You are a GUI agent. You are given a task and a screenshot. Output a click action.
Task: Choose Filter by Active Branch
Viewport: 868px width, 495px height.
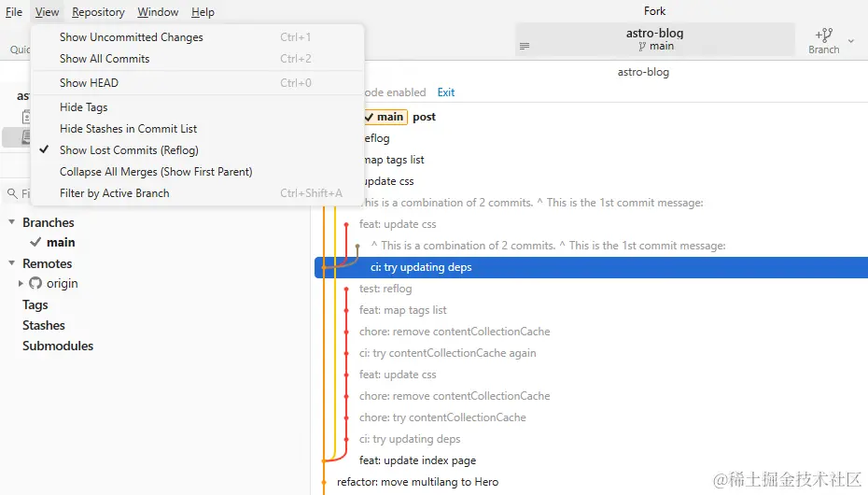(197, 193)
